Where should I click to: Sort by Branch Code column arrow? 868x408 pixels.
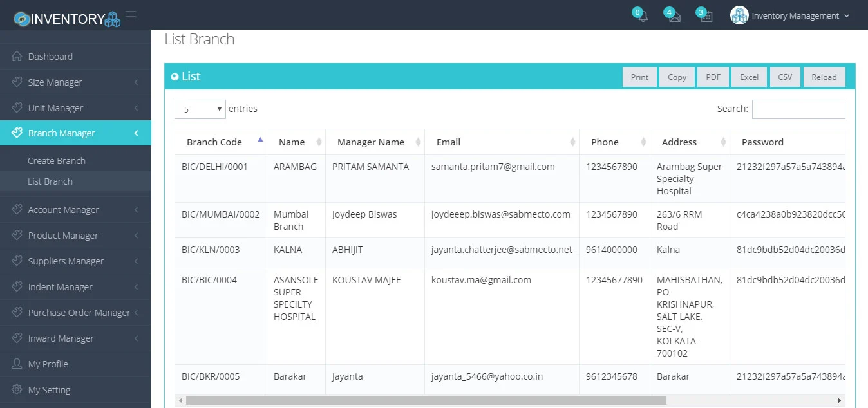[x=260, y=139]
